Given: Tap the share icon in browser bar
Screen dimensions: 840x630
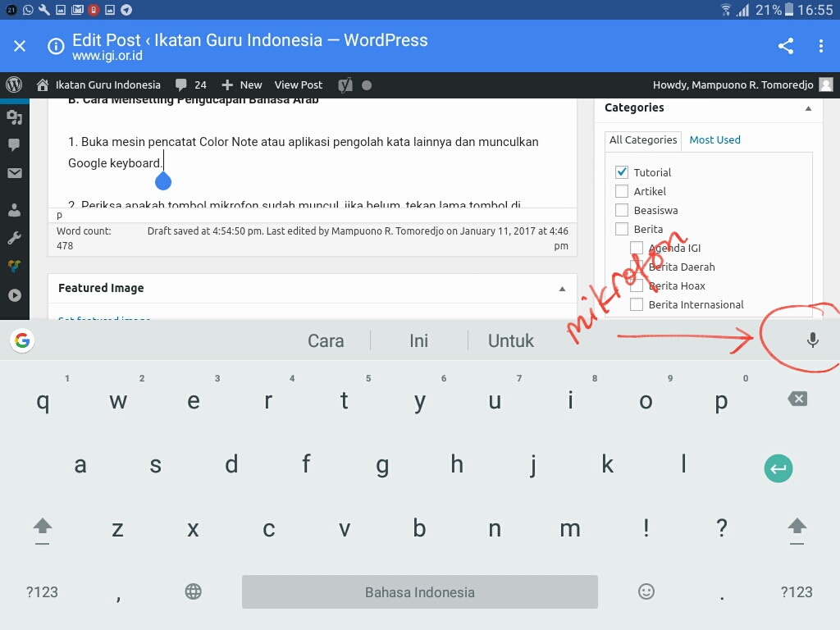Looking at the screenshot, I should tap(786, 46).
